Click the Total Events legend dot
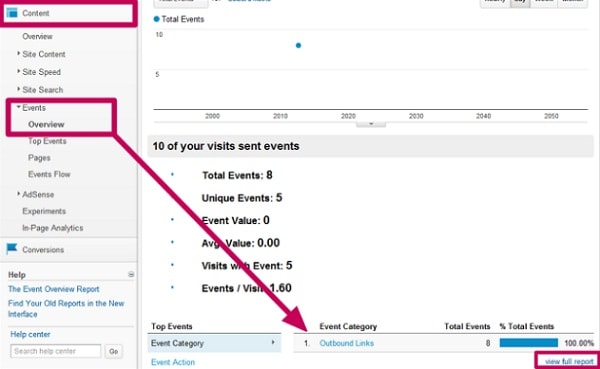 click(x=156, y=19)
